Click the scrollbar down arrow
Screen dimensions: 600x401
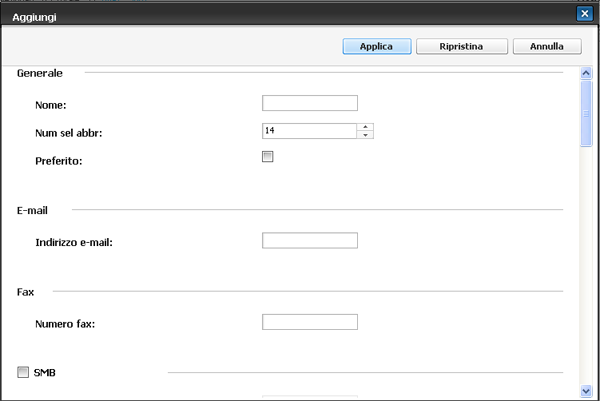(587, 390)
